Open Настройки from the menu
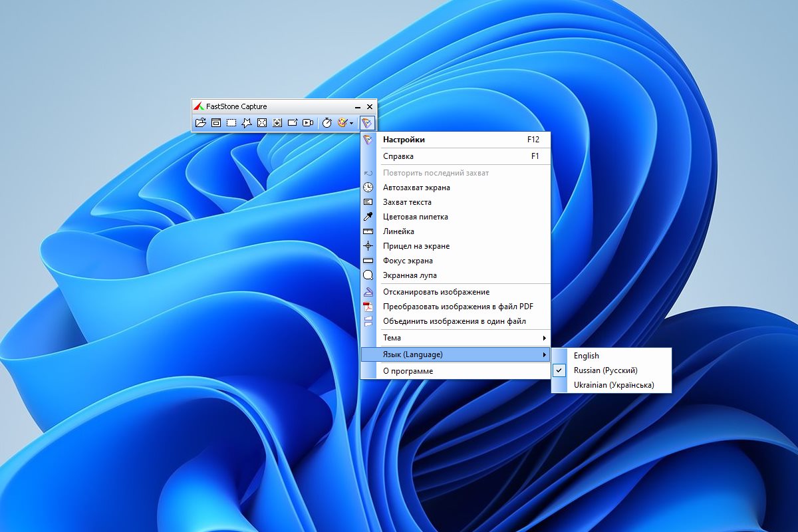Viewport: 798px width, 532px height. click(404, 140)
